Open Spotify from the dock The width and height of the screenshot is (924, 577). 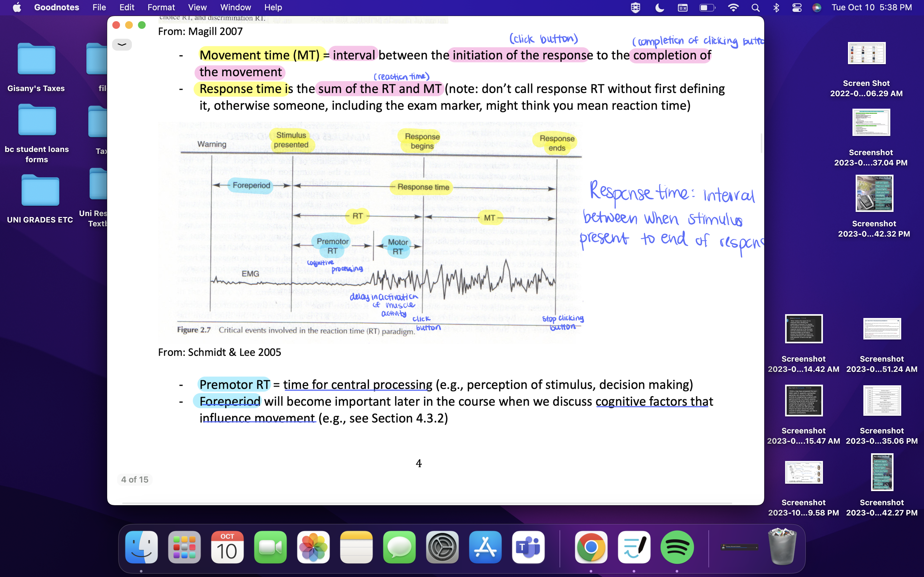[677, 547]
